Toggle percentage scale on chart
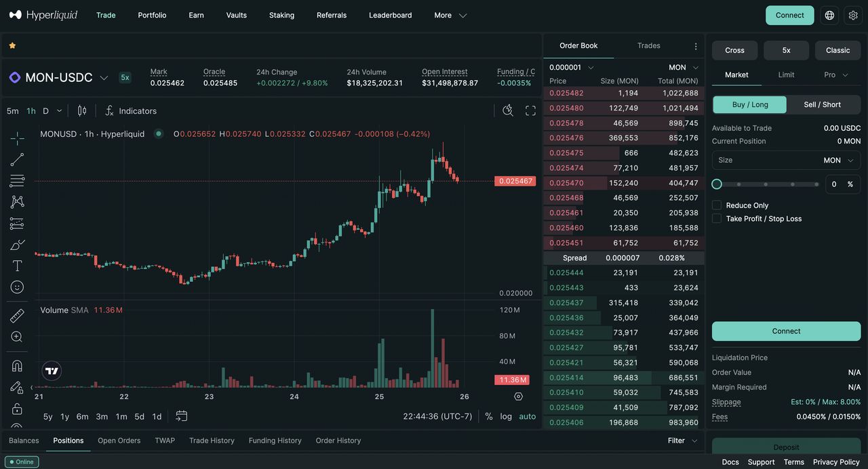868x469 pixels. coord(489,416)
